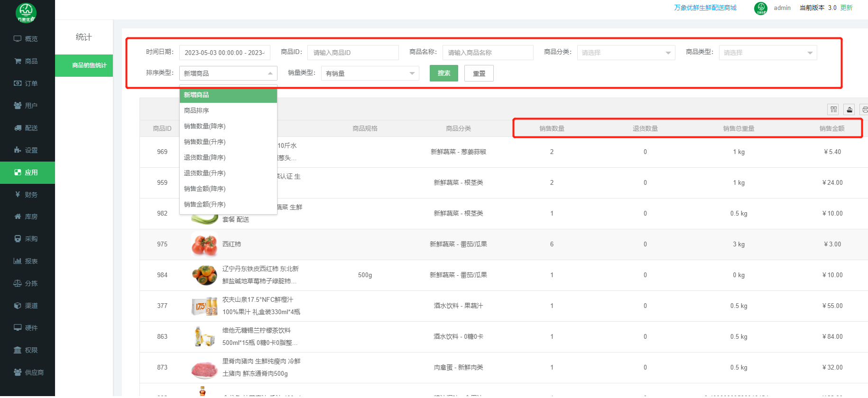Click the table export icon

(850, 109)
